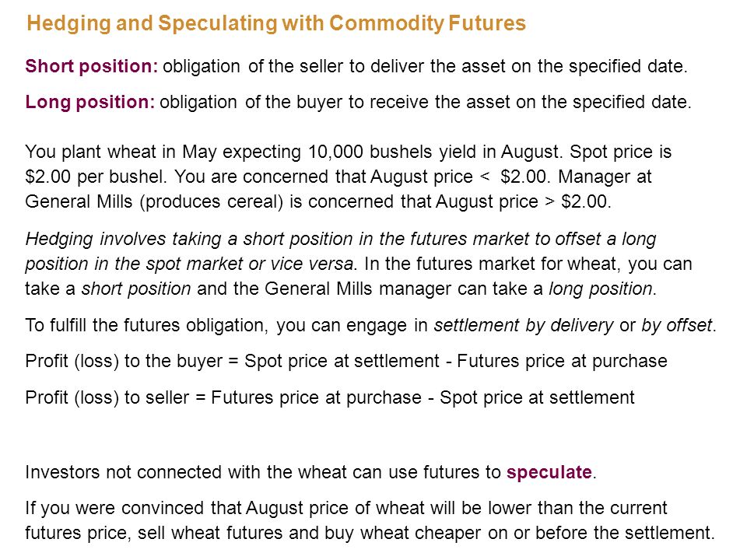The height and width of the screenshot is (560, 747).
Task: Click italic 'long position' after General Mills manager
Action: point(601,289)
